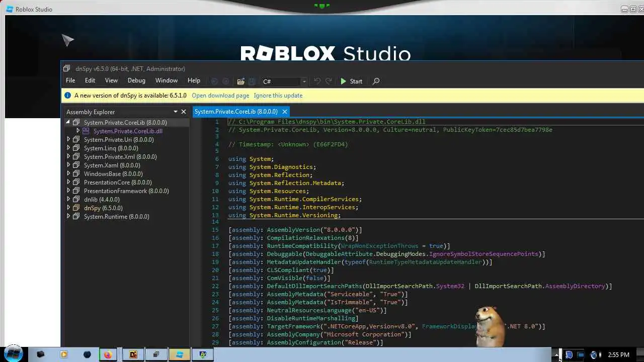Click the WindowsBase assembly icon
The width and height of the screenshot is (644, 362).
coord(76,173)
